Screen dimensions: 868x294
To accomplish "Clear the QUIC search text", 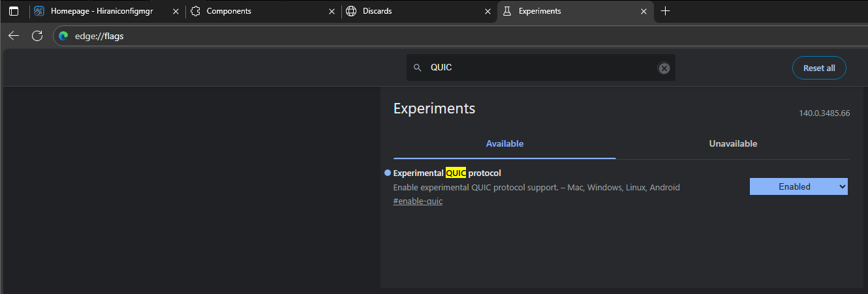I will (x=664, y=68).
